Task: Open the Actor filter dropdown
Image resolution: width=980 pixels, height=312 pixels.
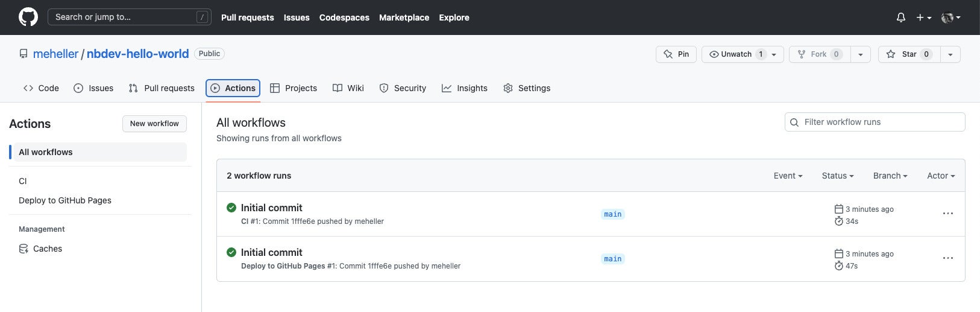Action: pos(941,176)
